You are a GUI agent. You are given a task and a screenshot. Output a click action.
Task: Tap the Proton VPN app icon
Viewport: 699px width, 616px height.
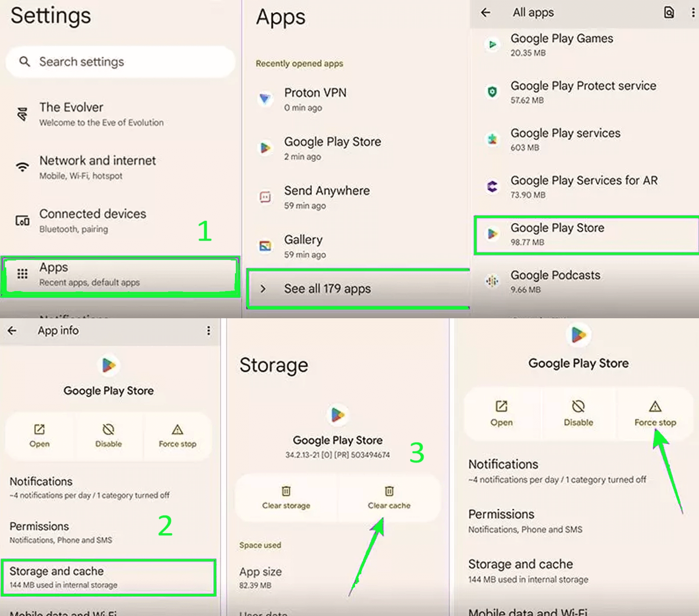point(265,99)
